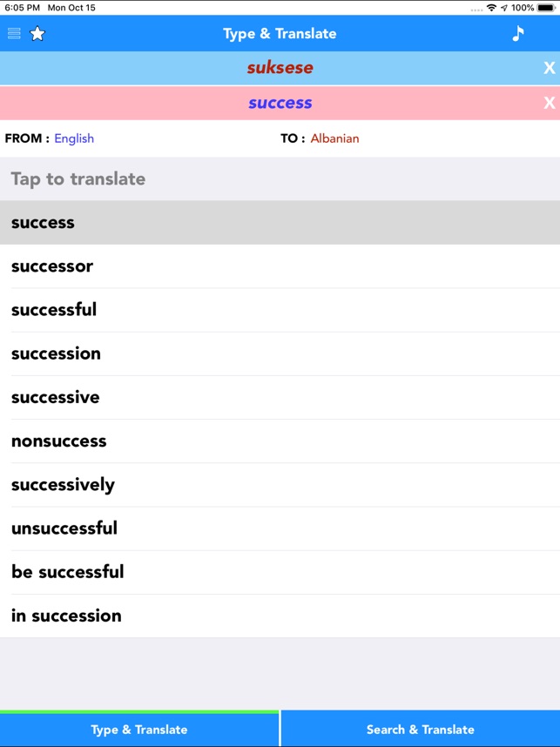Select 'success' from suggestions list
This screenshot has width=560, height=747.
click(x=280, y=223)
